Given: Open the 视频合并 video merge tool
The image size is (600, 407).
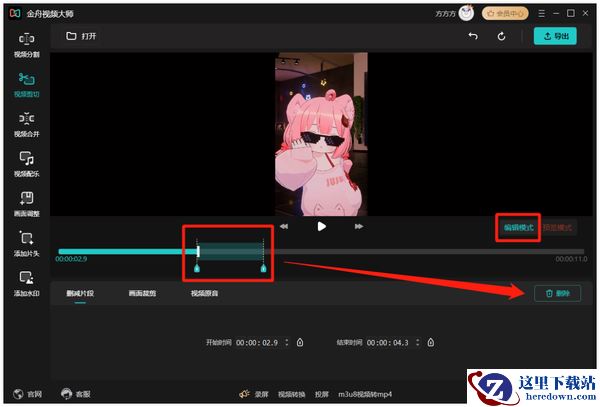Looking at the screenshot, I should tap(26, 125).
